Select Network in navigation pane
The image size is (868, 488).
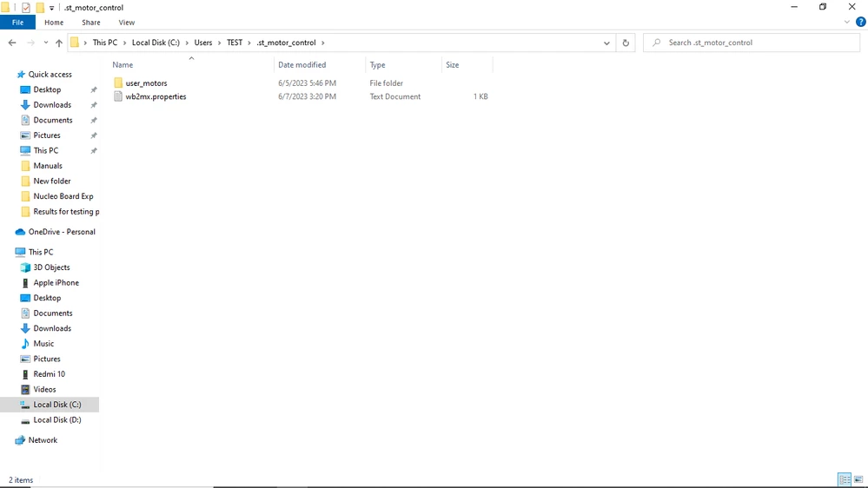[x=43, y=440]
